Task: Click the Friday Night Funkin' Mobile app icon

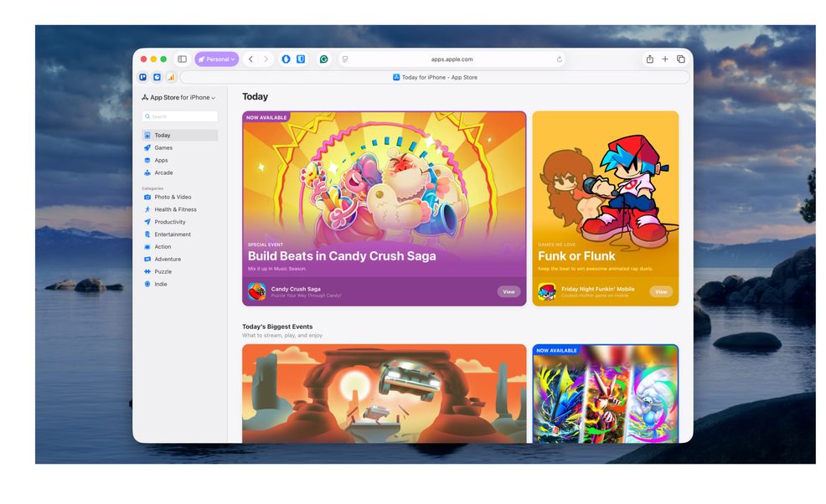Action: pyautogui.click(x=547, y=291)
